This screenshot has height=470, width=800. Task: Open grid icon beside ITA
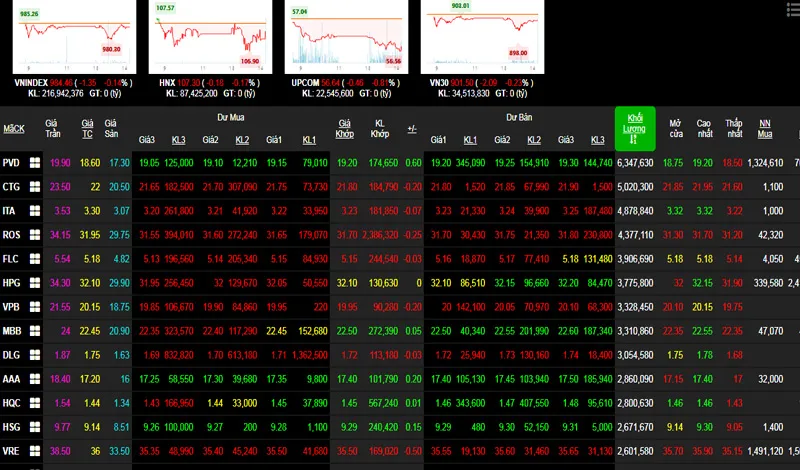coord(35,211)
